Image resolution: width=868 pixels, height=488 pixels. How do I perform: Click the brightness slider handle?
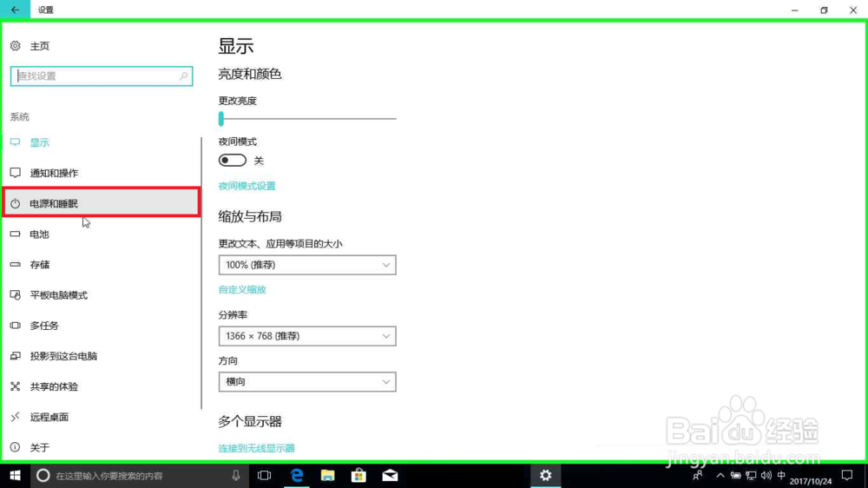[x=221, y=119]
